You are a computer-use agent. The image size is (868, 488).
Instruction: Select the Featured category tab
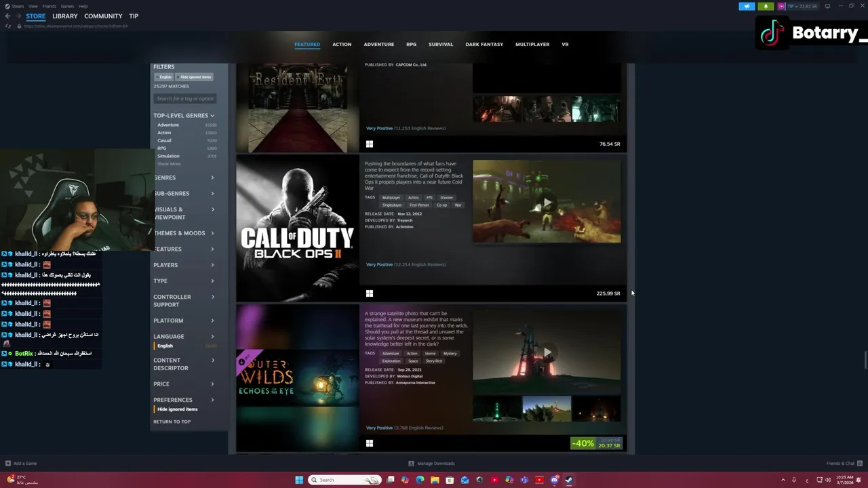(x=307, y=44)
